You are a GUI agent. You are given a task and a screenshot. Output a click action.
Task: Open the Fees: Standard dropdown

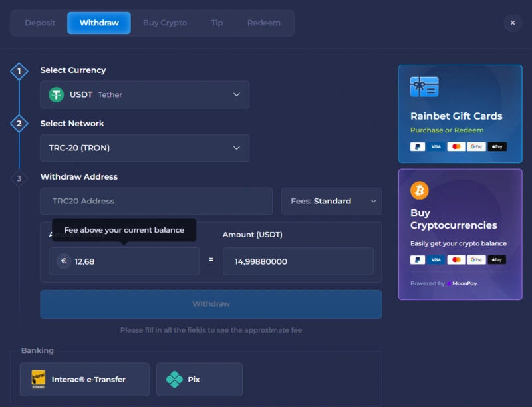pos(331,201)
